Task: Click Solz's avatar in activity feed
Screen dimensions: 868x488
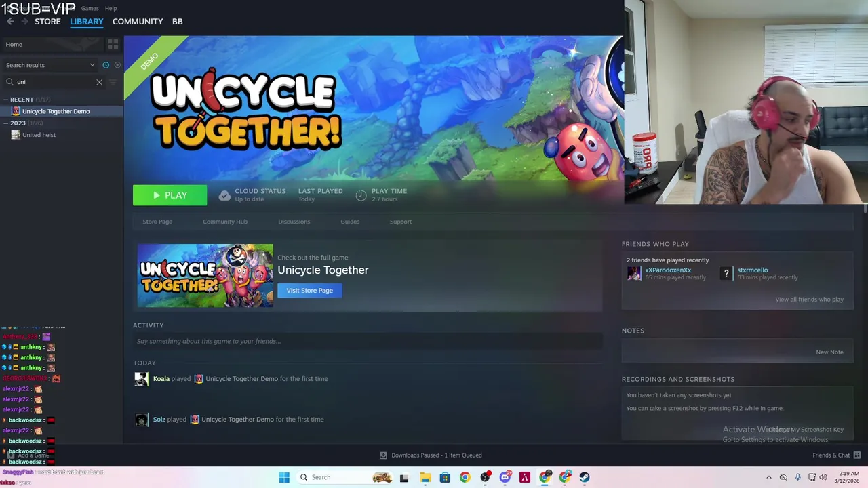Action: coord(141,420)
